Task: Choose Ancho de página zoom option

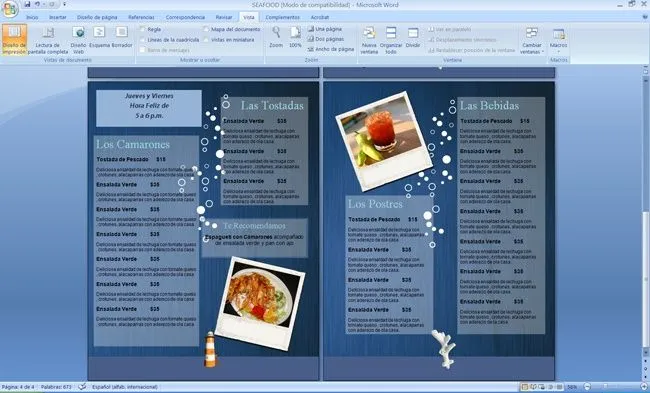Action: 331,49
